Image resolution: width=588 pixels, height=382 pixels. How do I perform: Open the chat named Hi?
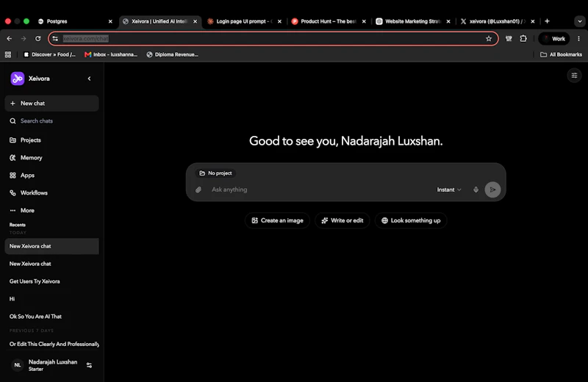click(x=51, y=299)
